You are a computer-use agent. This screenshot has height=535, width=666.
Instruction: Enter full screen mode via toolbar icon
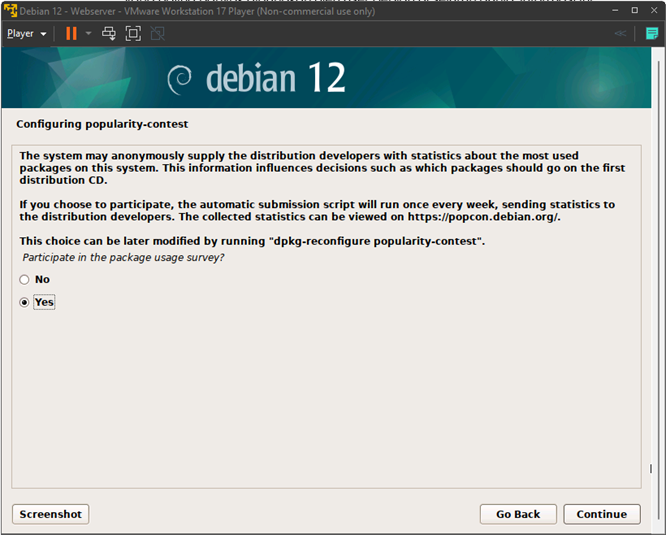133,33
